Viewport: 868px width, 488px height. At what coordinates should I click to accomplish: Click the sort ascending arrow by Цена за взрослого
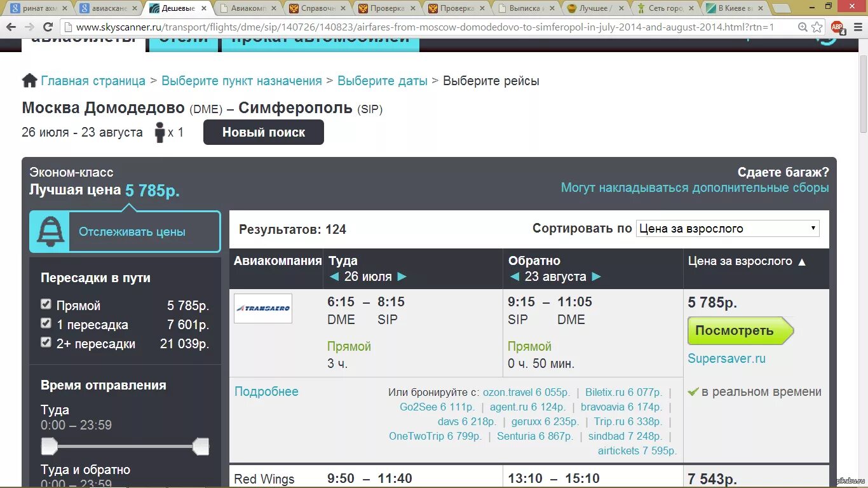pyautogui.click(x=802, y=262)
